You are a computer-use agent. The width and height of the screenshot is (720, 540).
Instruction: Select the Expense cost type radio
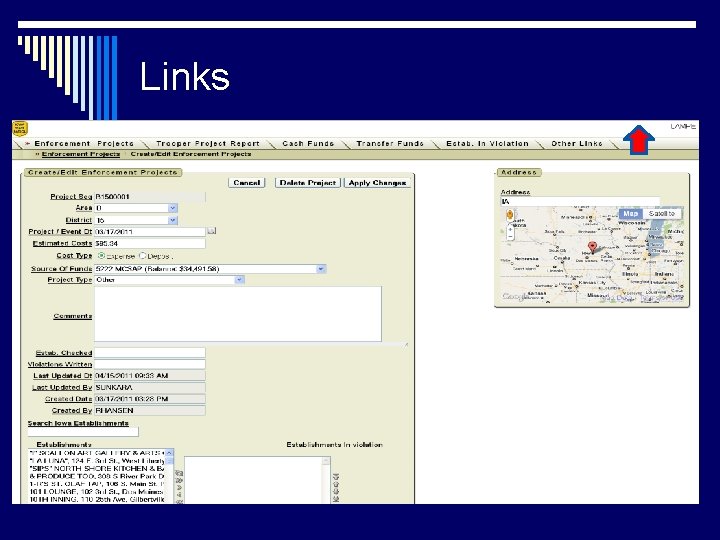tap(101, 256)
